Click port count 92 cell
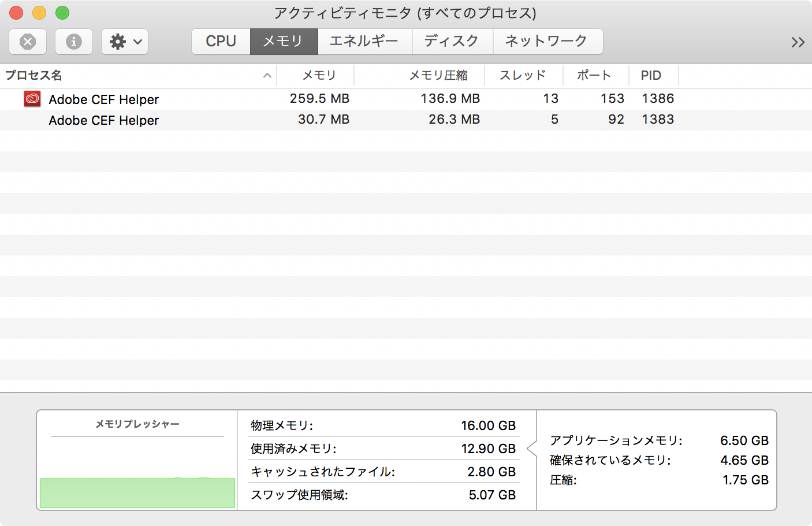The image size is (812, 526). click(616, 120)
